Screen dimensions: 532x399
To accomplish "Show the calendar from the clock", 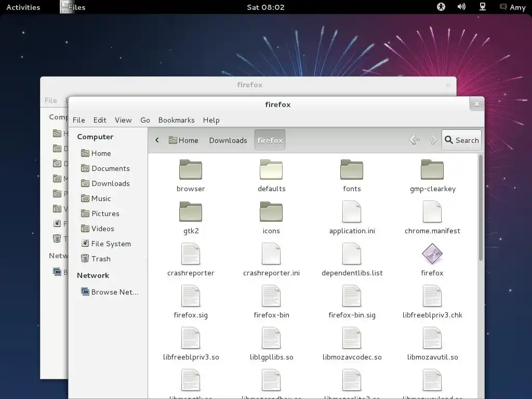I will 265,7.
